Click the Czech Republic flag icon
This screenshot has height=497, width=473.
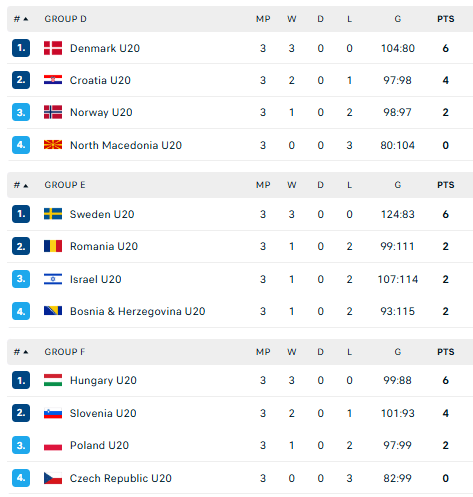pos(53,478)
